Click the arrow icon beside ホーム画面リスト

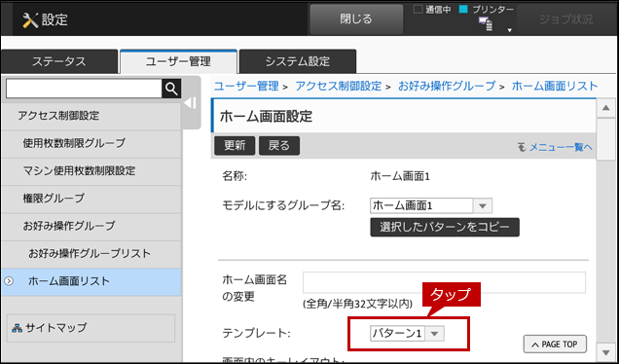(x=9, y=281)
